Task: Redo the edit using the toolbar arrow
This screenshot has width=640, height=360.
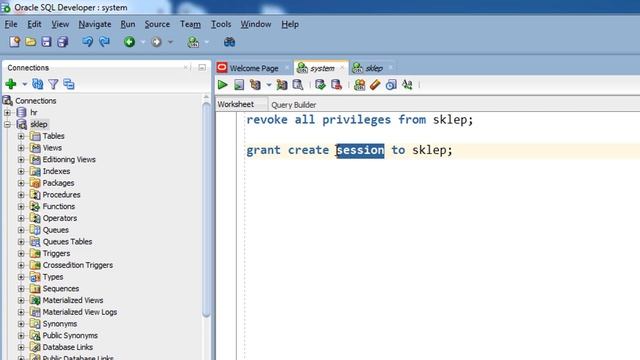Action: point(104,42)
